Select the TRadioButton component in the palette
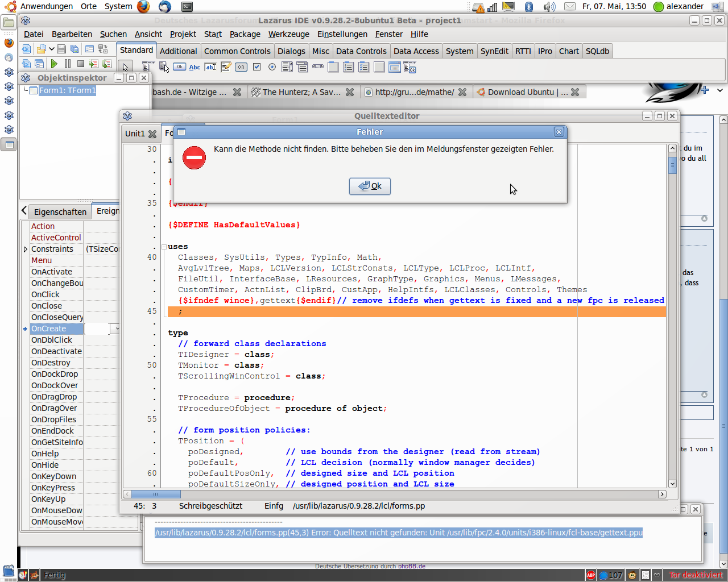728x582 pixels. (272, 67)
